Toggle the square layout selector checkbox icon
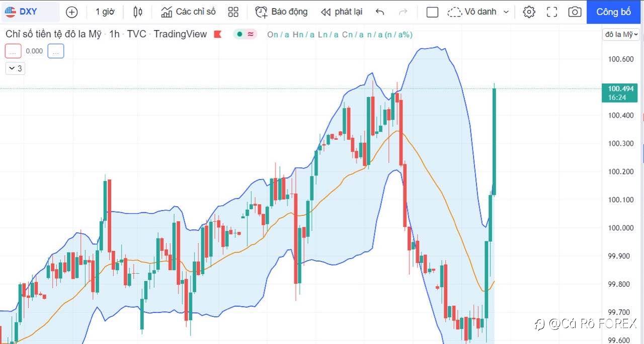The width and height of the screenshot is (644, 344). pyautogui.click(x=432, y=12)
